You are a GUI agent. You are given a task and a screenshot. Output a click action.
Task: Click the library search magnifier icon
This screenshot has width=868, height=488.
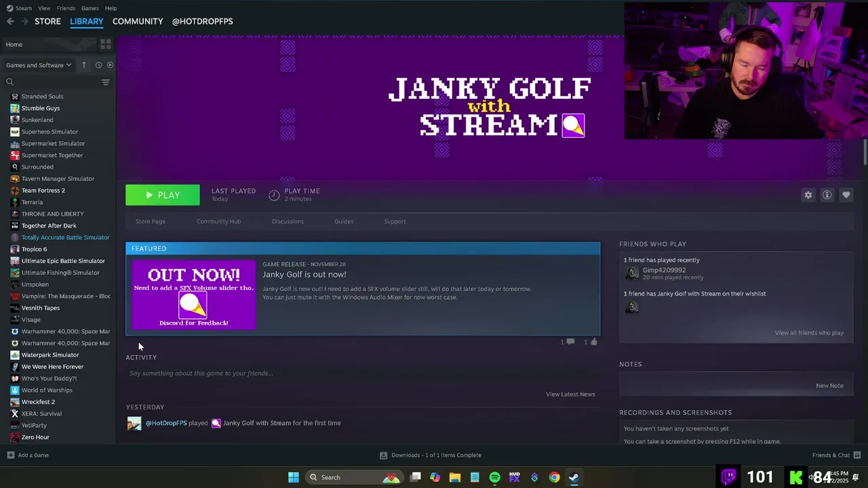(x=9, y=82)
